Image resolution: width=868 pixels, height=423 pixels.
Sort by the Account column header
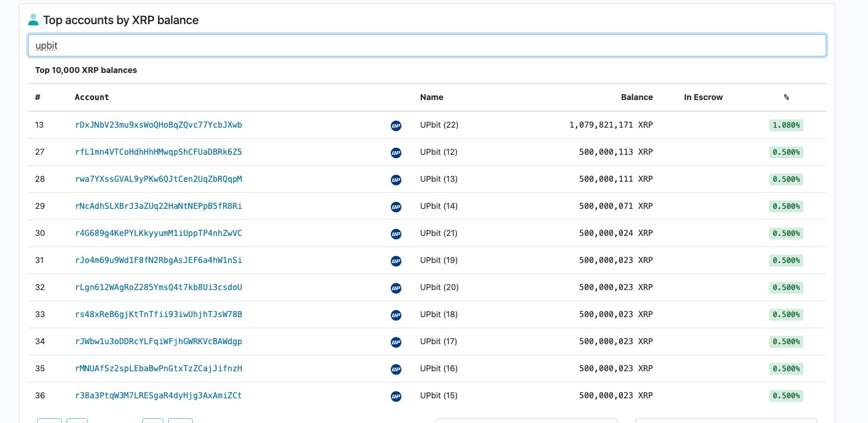(x=92, y=97)
